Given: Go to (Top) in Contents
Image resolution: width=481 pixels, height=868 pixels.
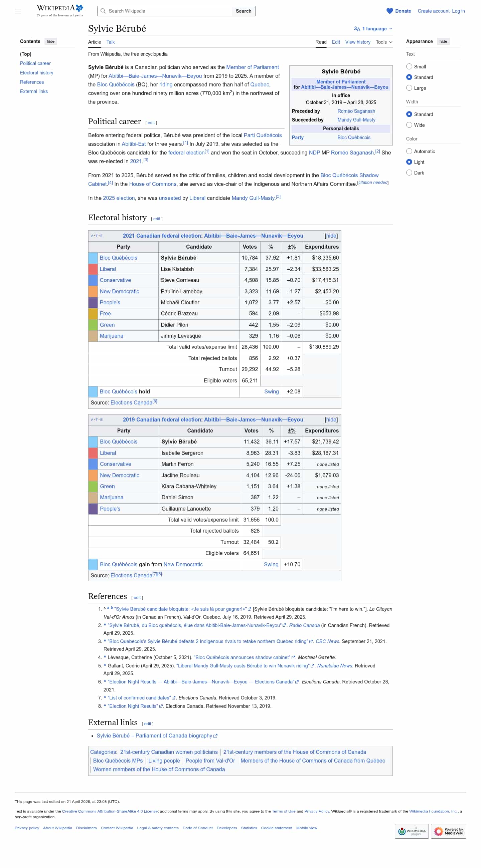Looking at the screenshot, I should click(x=26, y=54).
